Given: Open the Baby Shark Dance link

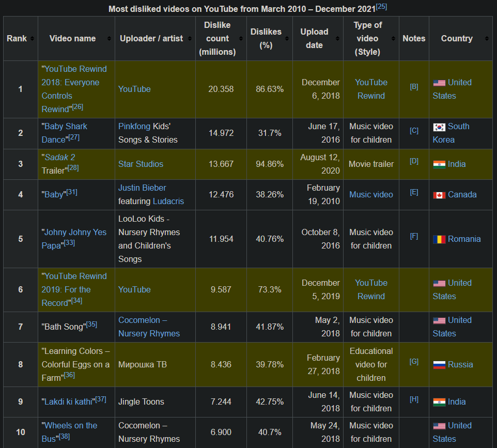Looking at the screenshot, I should [x=65, y=133].
